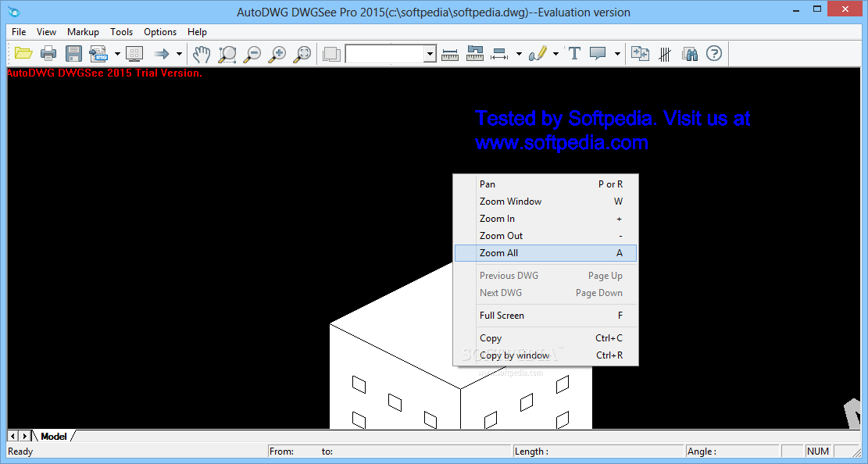Click the 'Ready' status bar text
The width and height of the screenshot is (868, 464).
pyautogui.click(x=20, y=452)
